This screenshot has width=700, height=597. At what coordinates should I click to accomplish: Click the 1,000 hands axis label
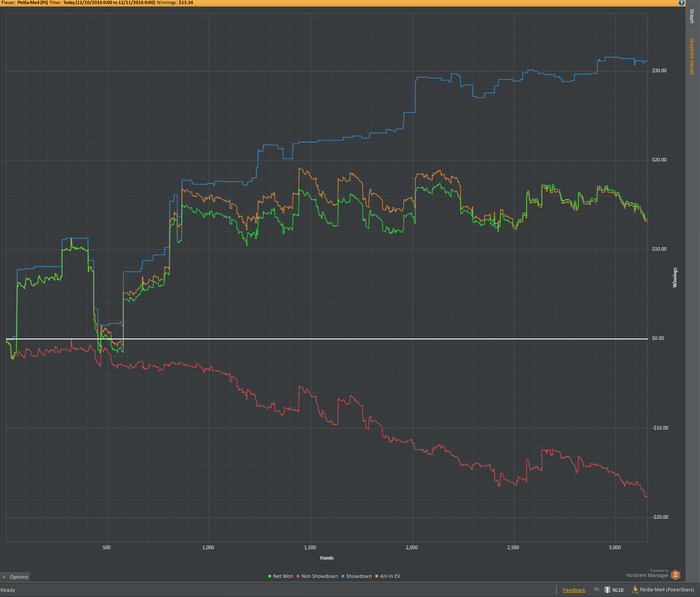(x=208, y=547)
